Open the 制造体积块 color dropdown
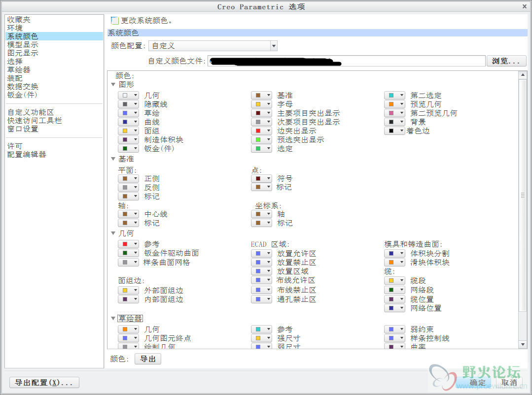Viewport: 532px width, 395px height. point(129,140)
